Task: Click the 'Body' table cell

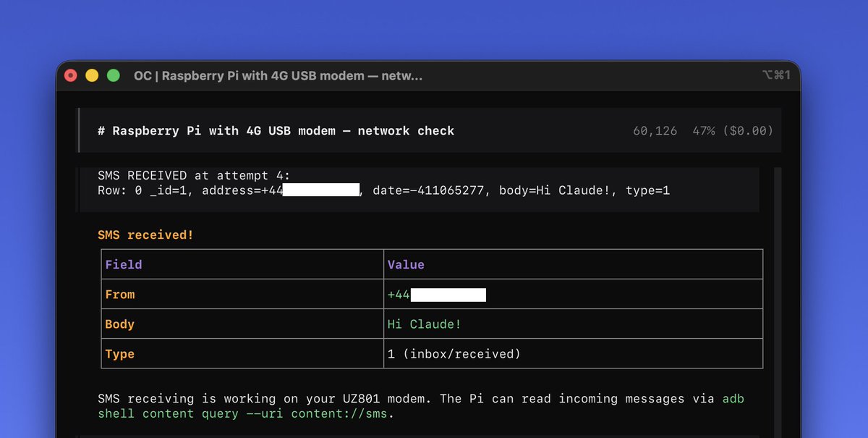Action: coord(120,324)
